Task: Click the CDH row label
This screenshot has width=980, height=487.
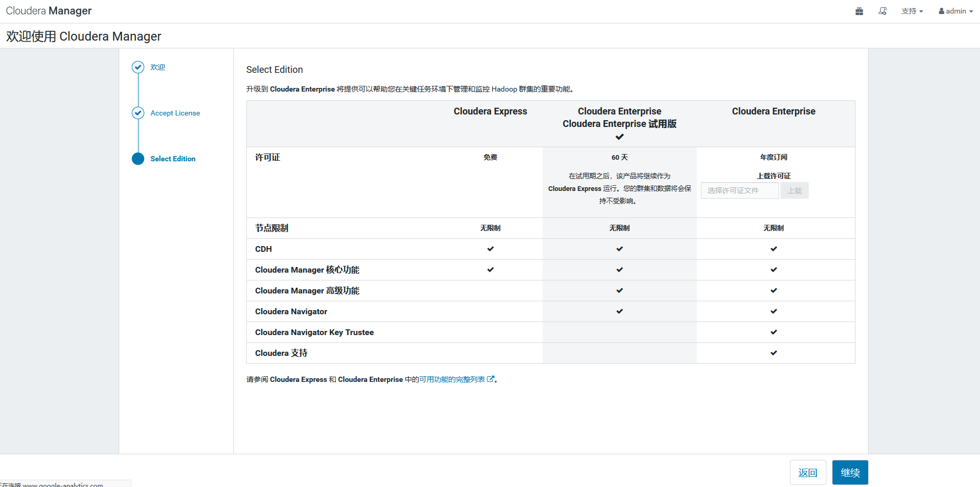Action: (x=263, y=249)
